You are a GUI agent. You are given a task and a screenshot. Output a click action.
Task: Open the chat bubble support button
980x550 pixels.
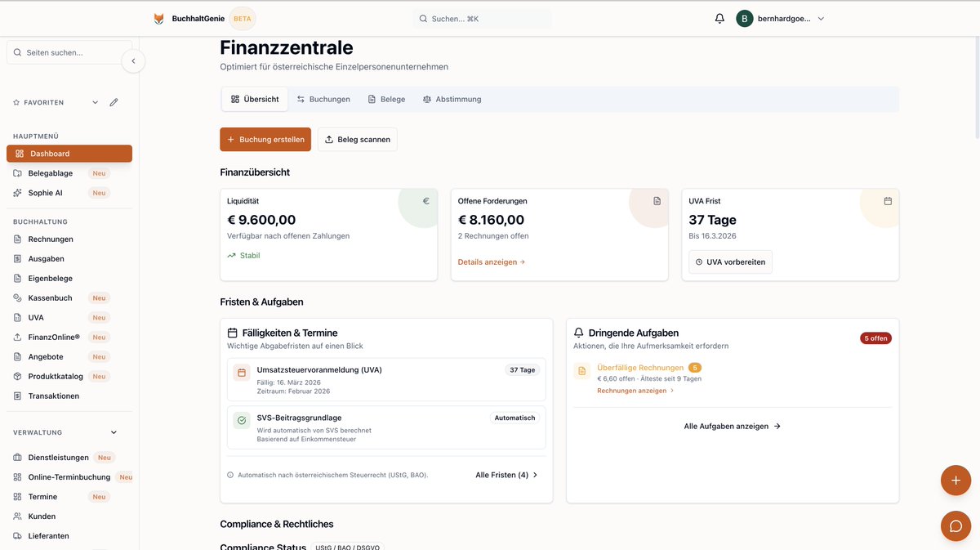[955, 525]
